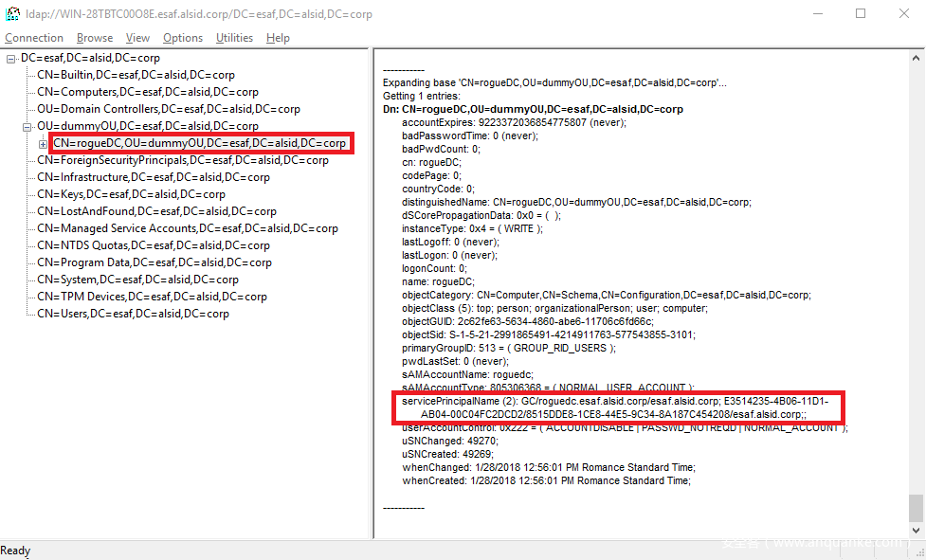Select CN=Managed Service Accounts in the tree
This screenshot has height=560, width=926.
[188, 229]
